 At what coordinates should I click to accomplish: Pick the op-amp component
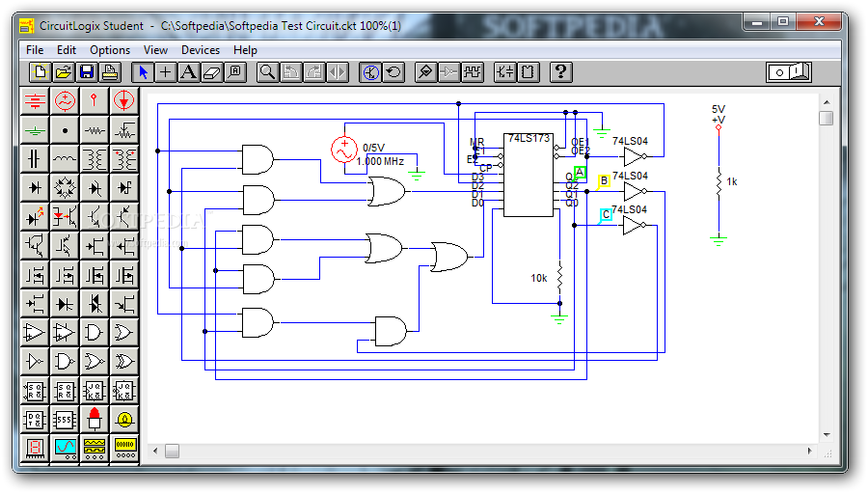click(x=35, y=333)
